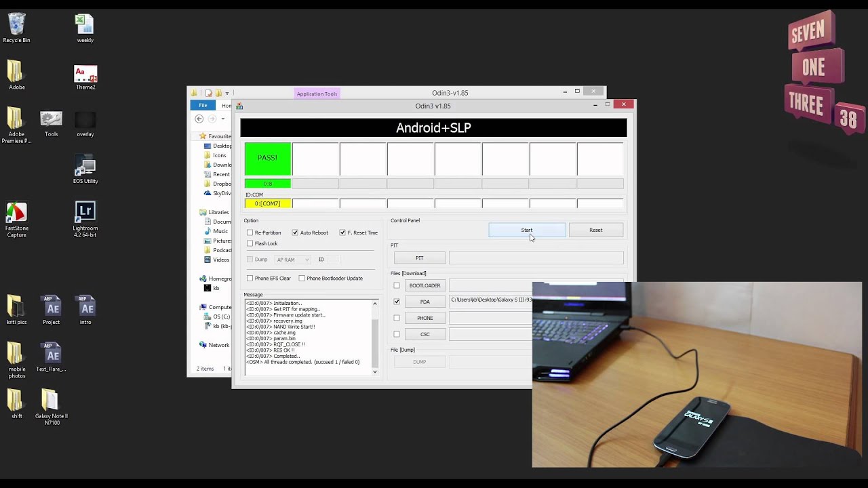The image size is (868, 488).
Task: Launch FastStone Capture from desktop
Action: tap(16, 220)
